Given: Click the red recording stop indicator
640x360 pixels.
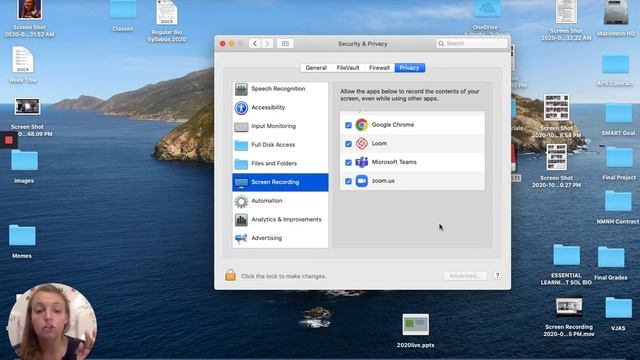Looking at the screenshot, I should coord(9,140).
